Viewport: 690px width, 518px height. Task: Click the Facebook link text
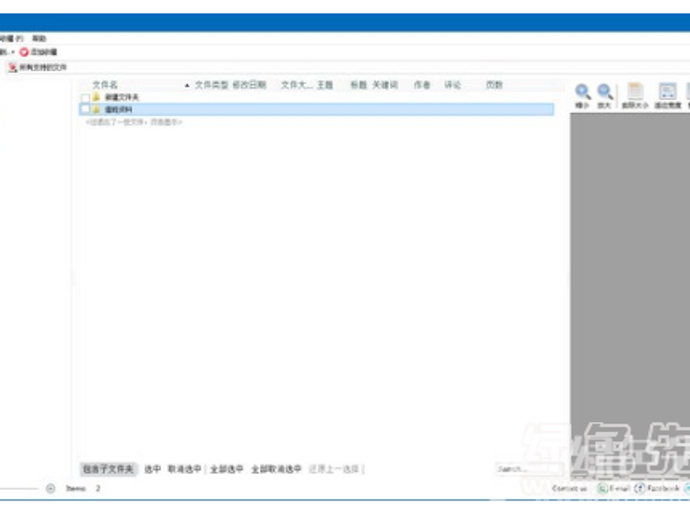click(663, 489)
